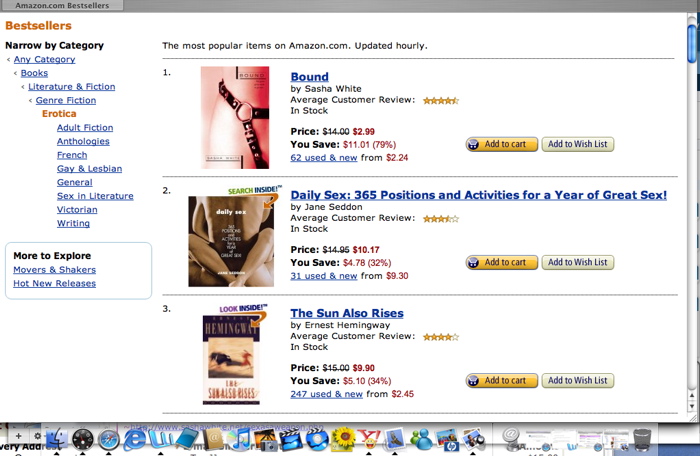This screenshot has width=700, height=456.
Task: Add Bound to cart
Action: [x=501, y=144]
